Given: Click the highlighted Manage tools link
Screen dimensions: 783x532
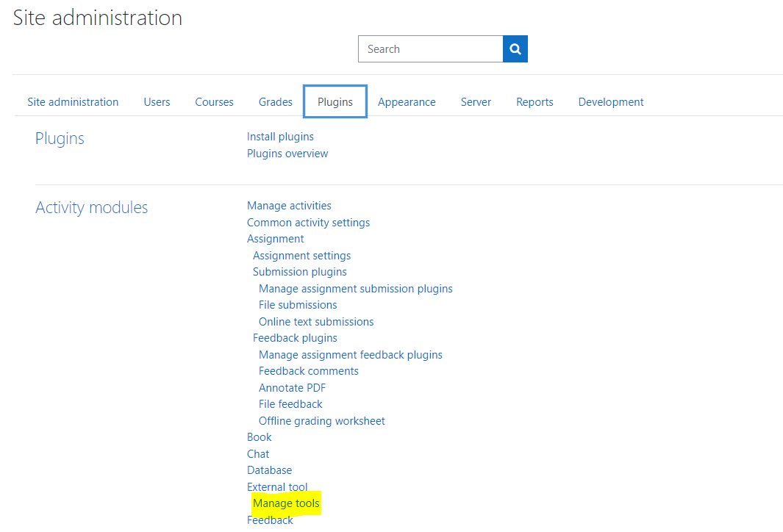Looking at the screenshot, I should click(x=286, y=503).
